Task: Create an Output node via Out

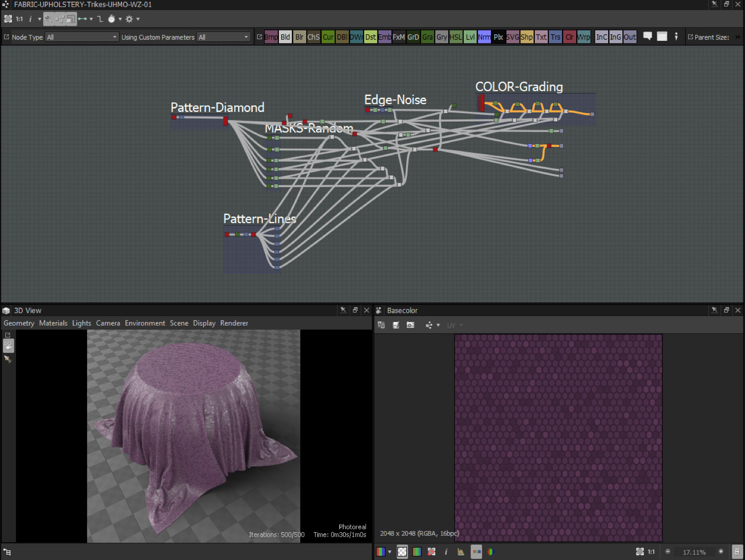Action: (x=630, y=37)
